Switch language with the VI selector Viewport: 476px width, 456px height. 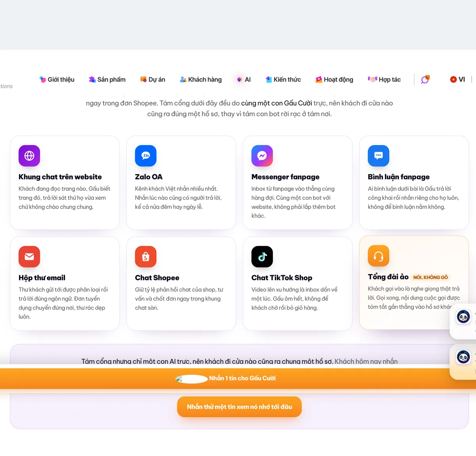click(x=457, y=79)
